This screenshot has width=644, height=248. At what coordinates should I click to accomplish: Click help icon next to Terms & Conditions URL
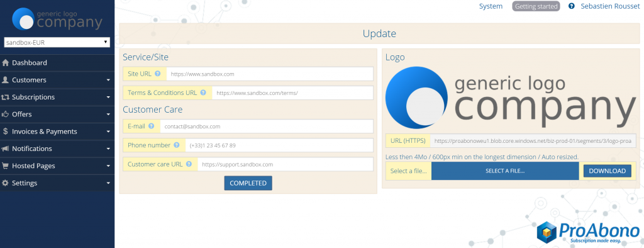coord(203,93)
